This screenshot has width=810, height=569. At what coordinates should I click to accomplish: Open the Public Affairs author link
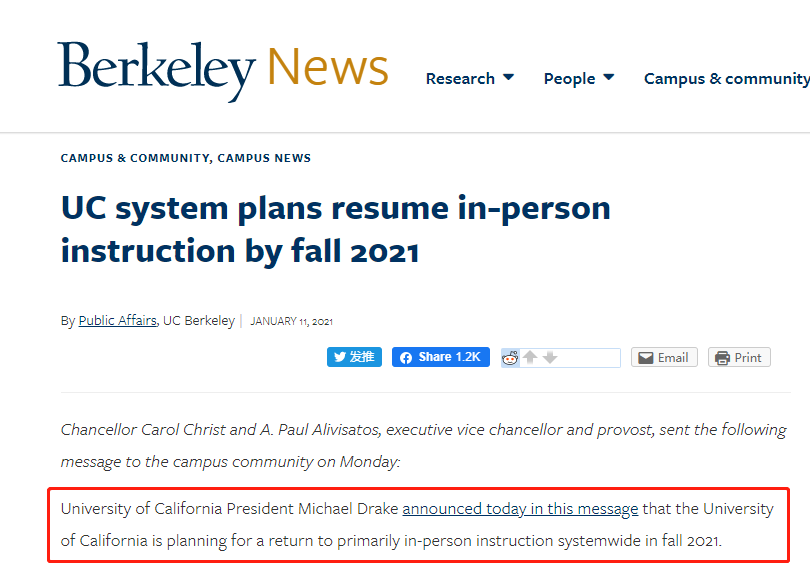pyautogui.click(x=117, y=320)
